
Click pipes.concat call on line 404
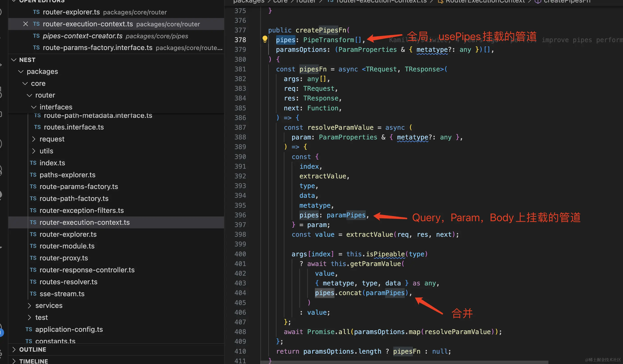(338, 293)
